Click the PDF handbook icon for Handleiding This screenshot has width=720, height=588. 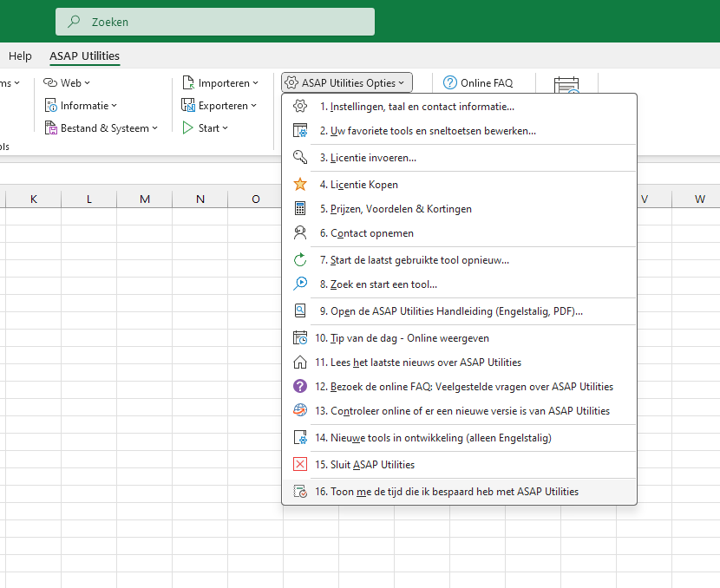(x=300, y=310)
